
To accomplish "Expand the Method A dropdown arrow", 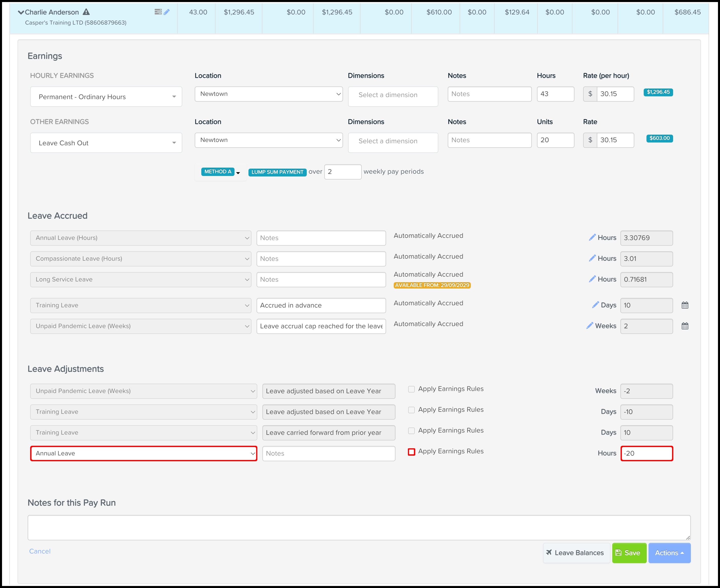I will (238, 173).
